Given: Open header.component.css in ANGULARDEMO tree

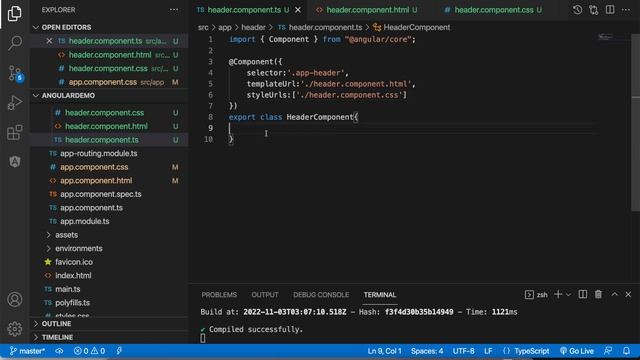Looking at the screenshot, I should pos(109,113).
